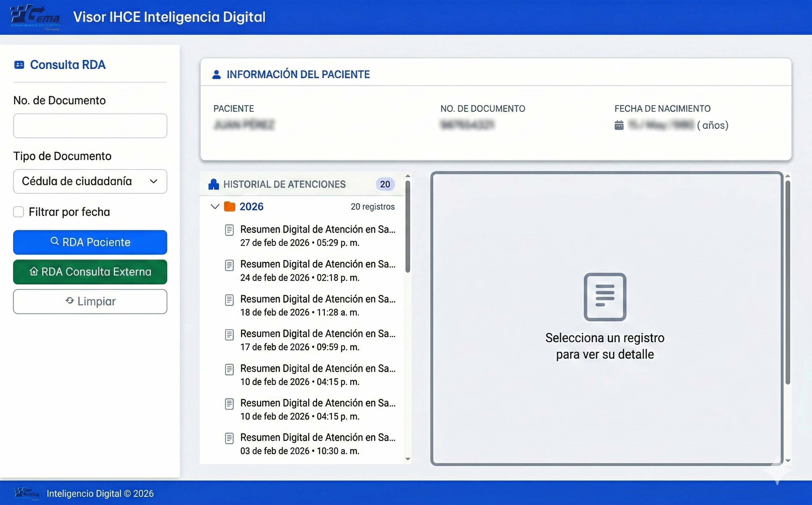Collapse the 2026 year chevron
812x505 pixels.
coord(215,207)
